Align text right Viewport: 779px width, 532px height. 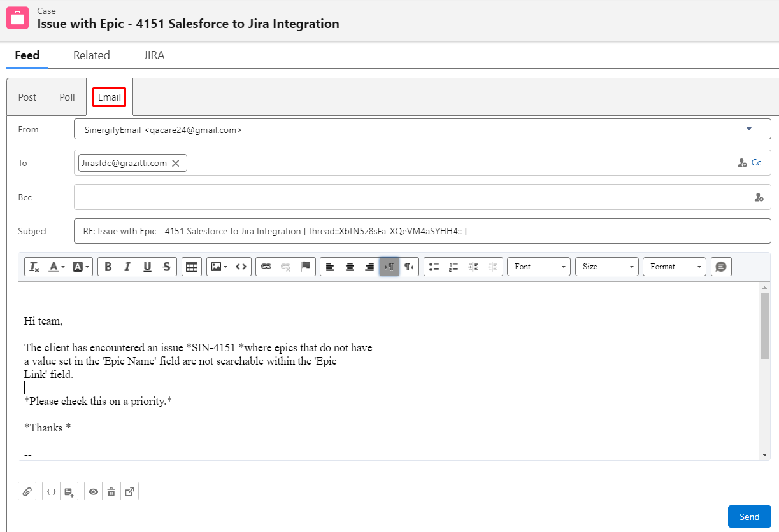click(369, 267)
